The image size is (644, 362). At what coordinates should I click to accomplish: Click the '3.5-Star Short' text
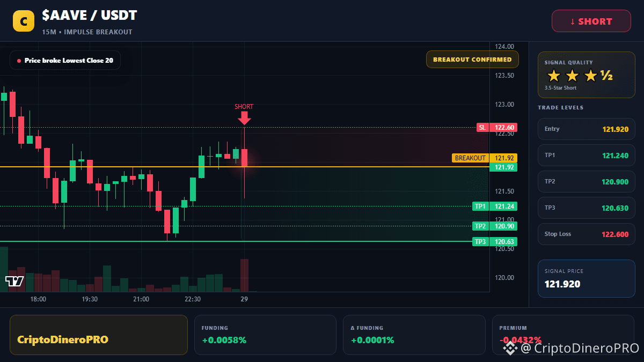[x=560, y=88]
